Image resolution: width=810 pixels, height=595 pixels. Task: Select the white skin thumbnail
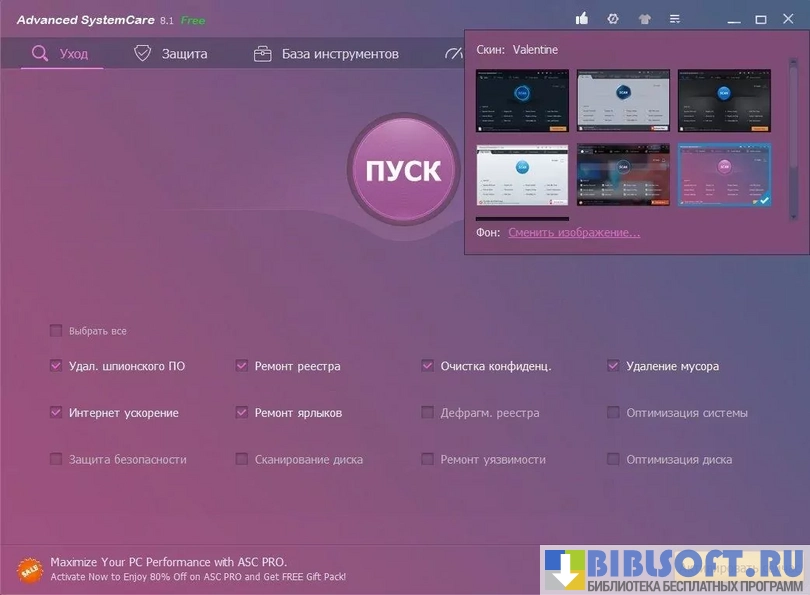coord(522,175)
